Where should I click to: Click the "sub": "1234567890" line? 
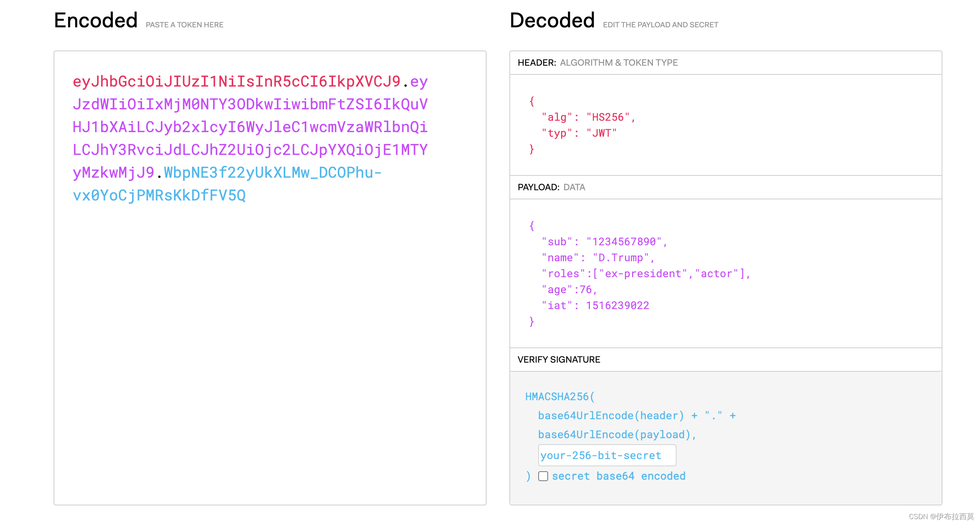point(604,241)
